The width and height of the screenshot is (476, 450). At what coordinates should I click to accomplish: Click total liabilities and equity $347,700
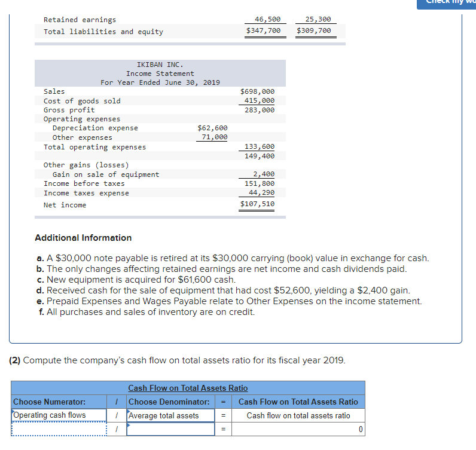pyautogui.click(x=263, y=30)
